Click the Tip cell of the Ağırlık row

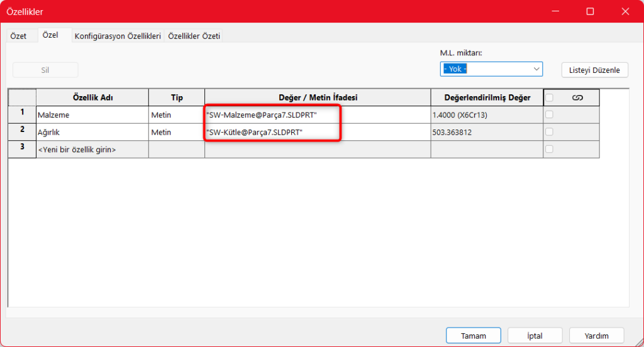177,132
